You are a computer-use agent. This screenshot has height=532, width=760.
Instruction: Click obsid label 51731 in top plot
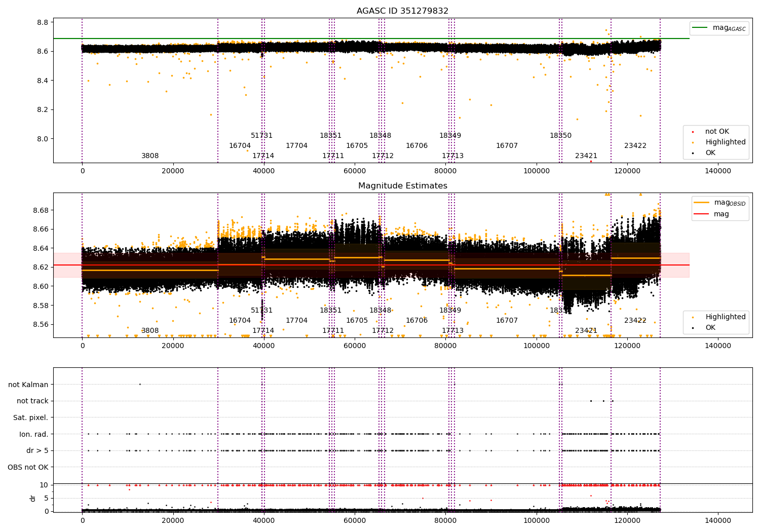[x=262, y=136]
